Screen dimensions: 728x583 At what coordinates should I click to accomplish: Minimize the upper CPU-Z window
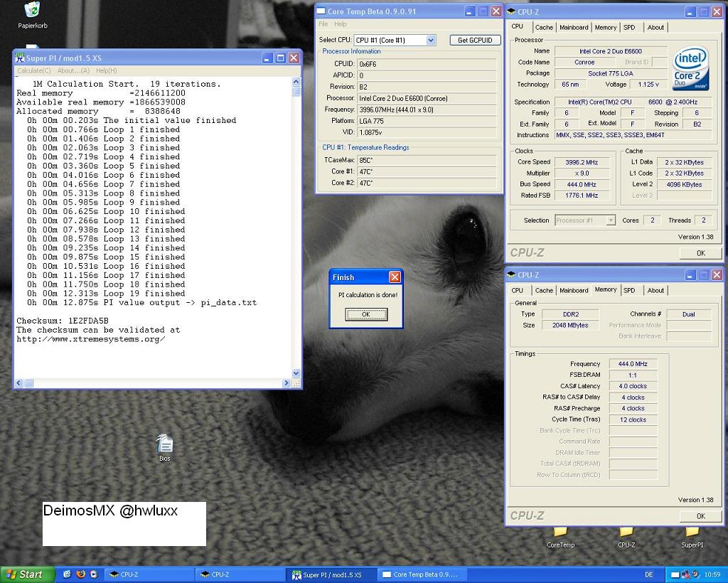point(690,11)
